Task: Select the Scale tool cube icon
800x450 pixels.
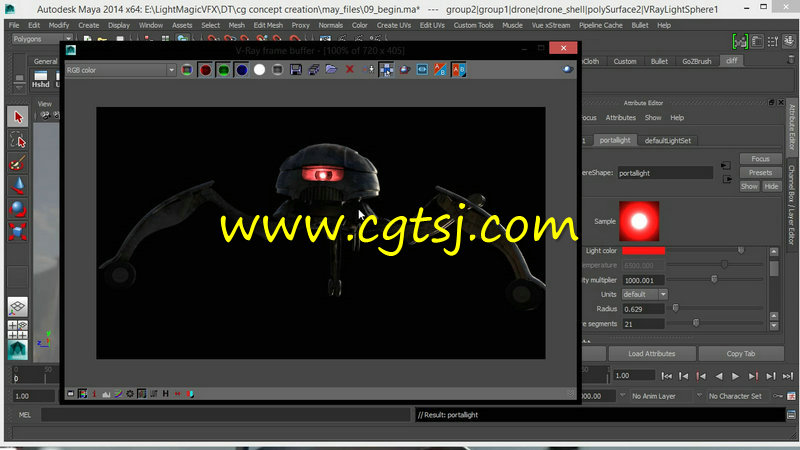Action: [18, 232]
